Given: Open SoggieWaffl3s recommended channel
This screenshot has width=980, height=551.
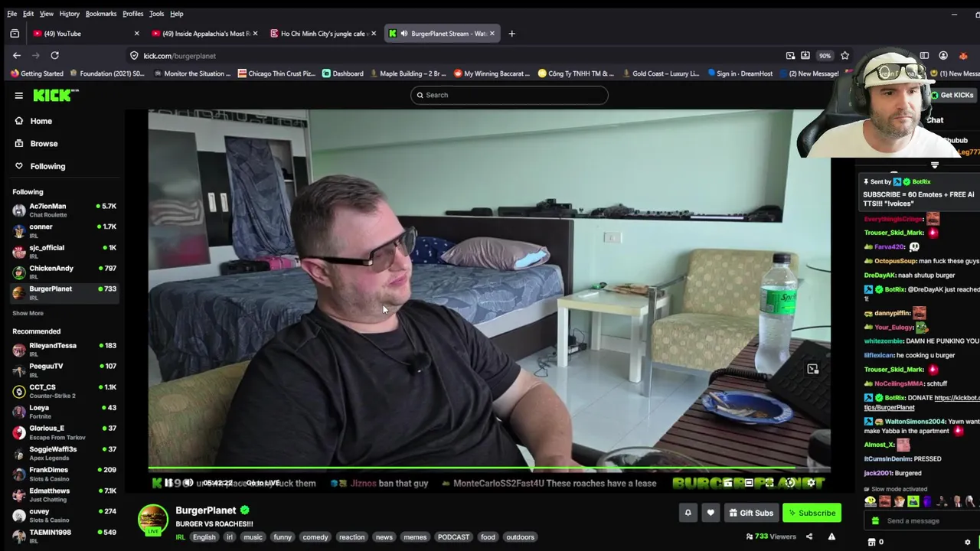Looking at the screenshot, I should point(64,453).
